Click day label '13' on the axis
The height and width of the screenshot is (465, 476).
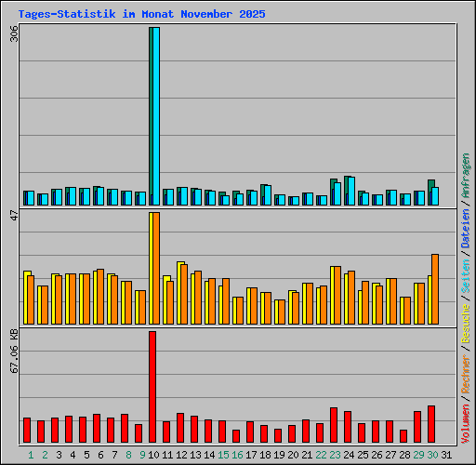[x=195, y=455]
